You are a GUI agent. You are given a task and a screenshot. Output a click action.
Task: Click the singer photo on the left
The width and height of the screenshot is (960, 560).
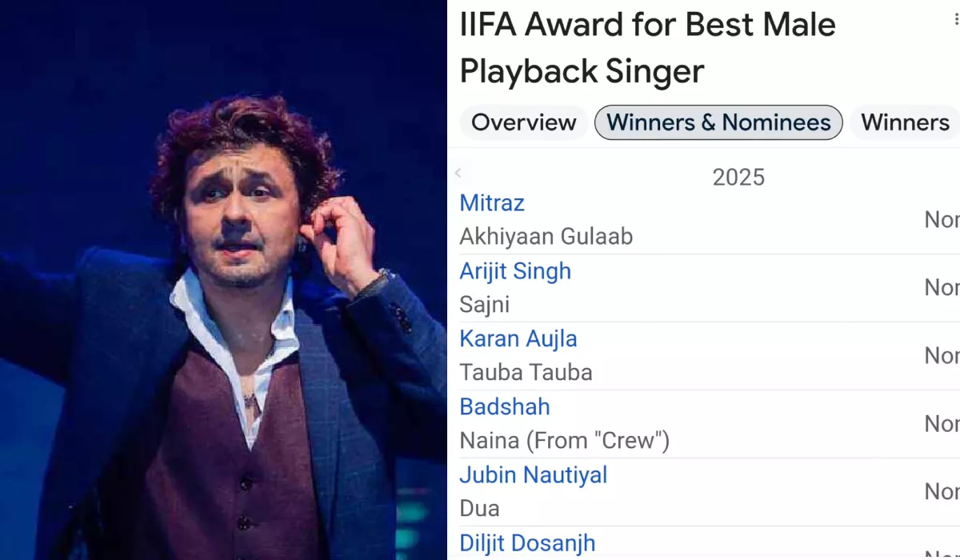coord(223,280)
